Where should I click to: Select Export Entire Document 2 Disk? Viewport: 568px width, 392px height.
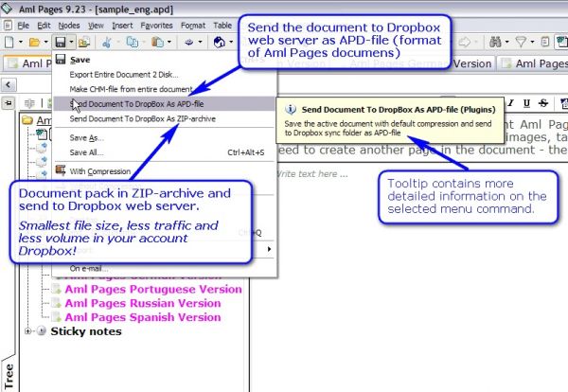point(165,75)
